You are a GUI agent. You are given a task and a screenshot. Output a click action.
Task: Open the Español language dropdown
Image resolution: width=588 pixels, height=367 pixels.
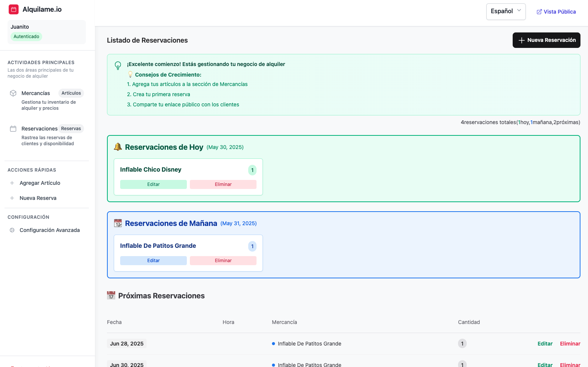tap(506, 11)
